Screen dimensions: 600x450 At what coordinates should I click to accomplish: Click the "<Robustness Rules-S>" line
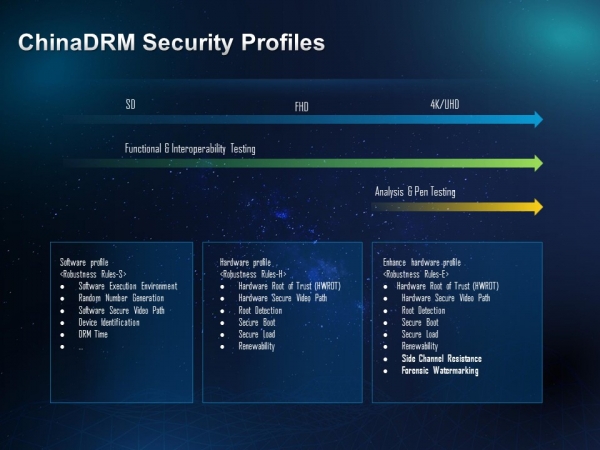[93, 274]
